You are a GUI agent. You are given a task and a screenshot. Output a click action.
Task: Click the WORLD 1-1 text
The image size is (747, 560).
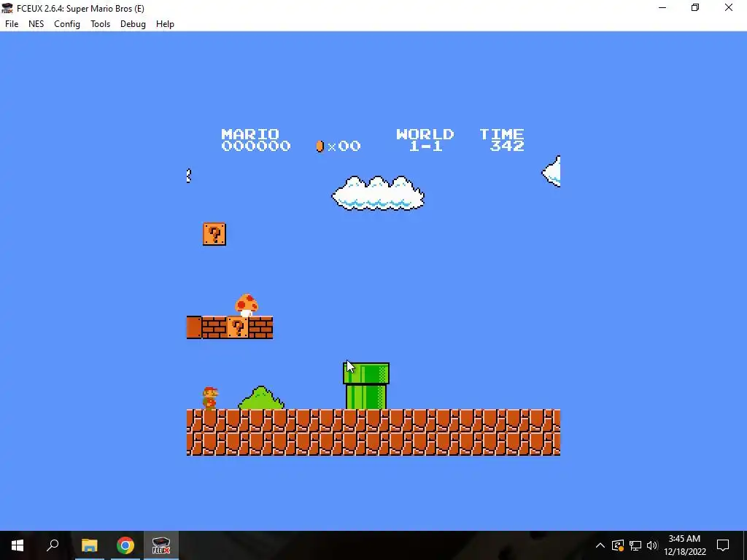coord(425,140)
